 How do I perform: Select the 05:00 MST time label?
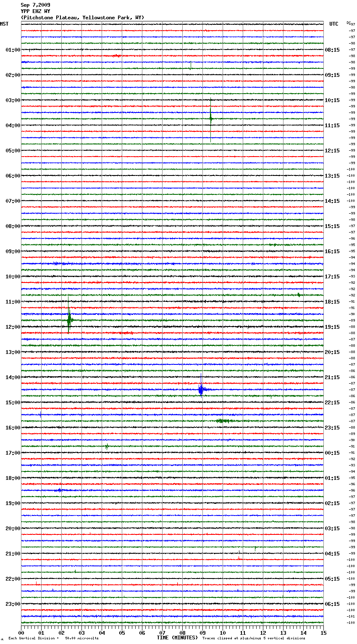point(13,151)
